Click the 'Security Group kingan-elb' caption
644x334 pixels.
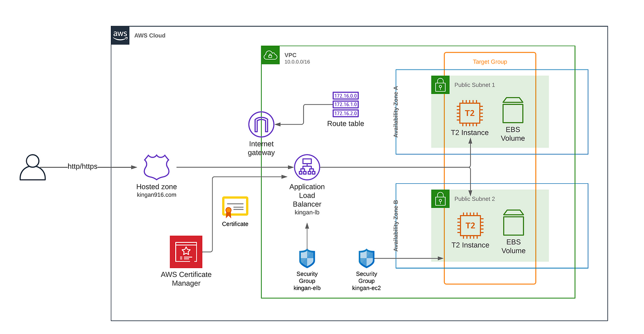click(x=307, y=281)
